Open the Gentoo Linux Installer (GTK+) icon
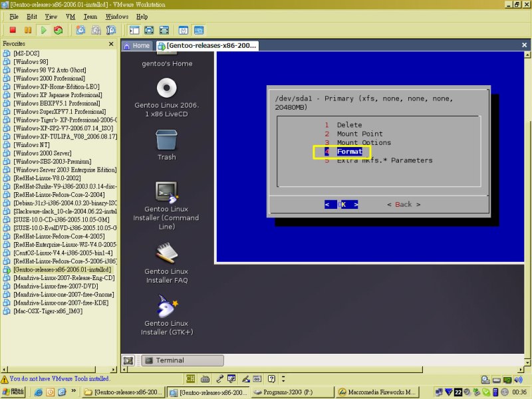 167,315
